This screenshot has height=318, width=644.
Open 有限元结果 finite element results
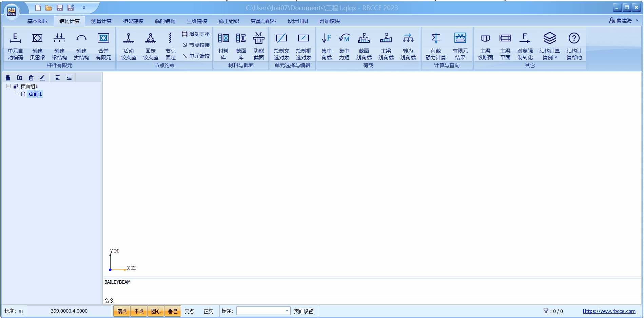pyautogui.click(x=460, y=46)
